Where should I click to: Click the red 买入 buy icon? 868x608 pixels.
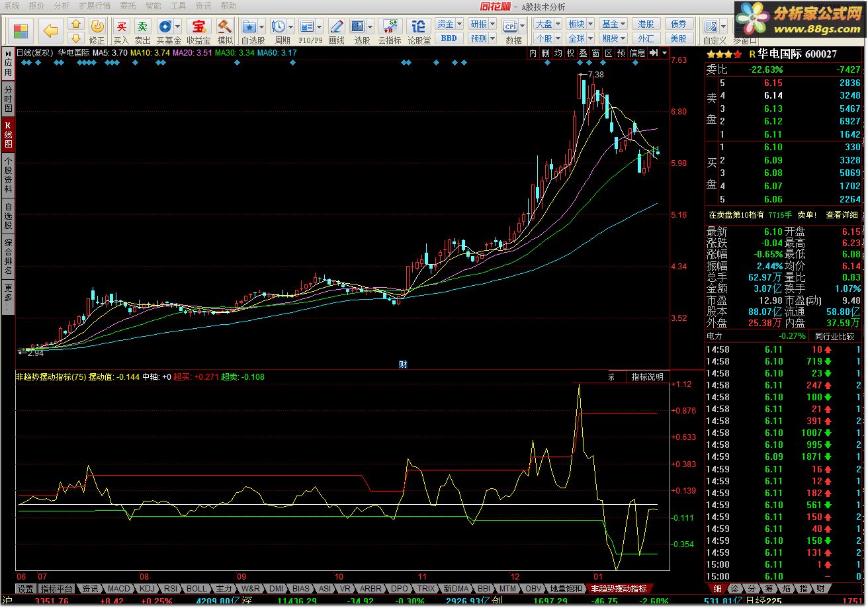(x=121, y=26)
